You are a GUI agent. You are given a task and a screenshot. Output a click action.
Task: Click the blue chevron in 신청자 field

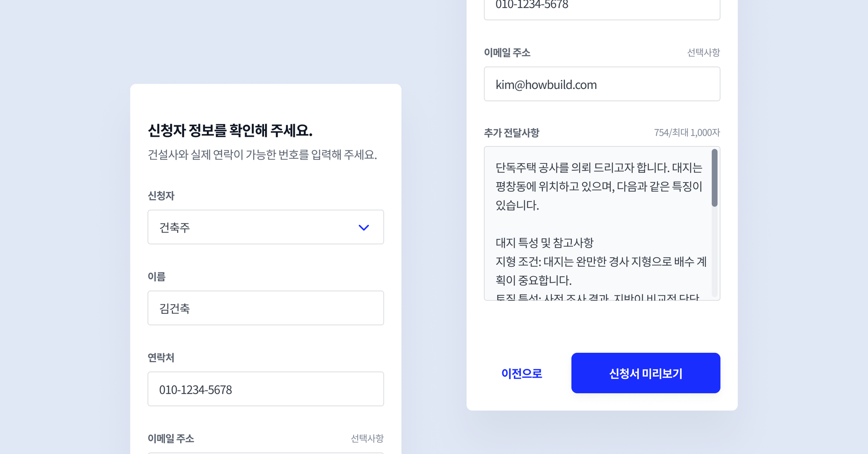point(364,227)
